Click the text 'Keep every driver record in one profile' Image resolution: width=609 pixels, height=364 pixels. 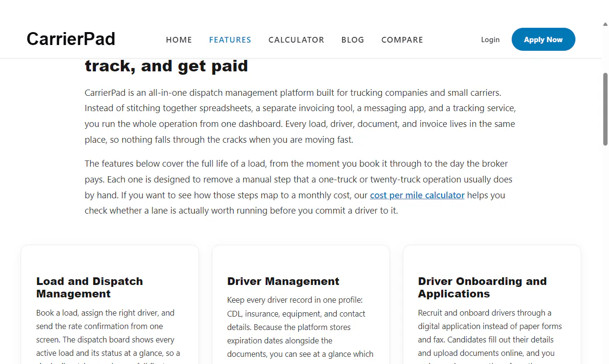pos(295,300)
